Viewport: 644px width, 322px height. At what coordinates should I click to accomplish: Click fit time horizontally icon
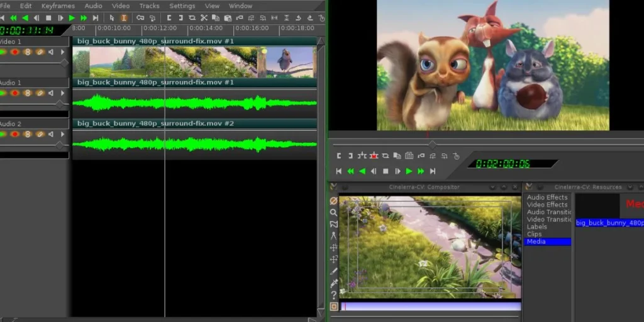(275, 18)
